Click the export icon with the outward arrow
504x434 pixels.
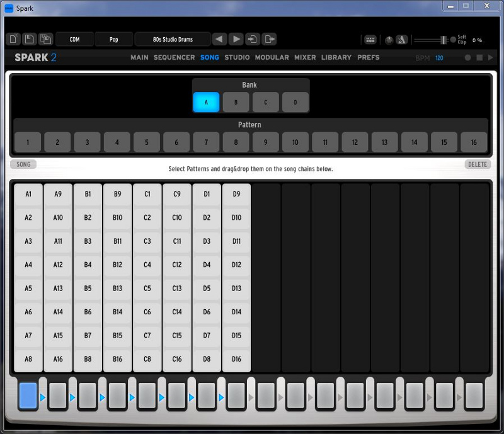(x=270, y=39)
